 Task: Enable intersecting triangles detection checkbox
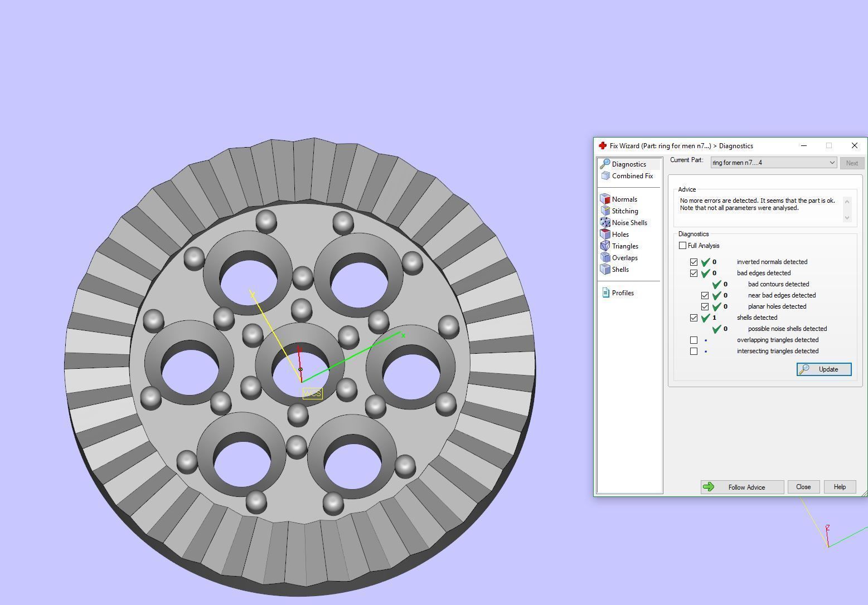694,351
